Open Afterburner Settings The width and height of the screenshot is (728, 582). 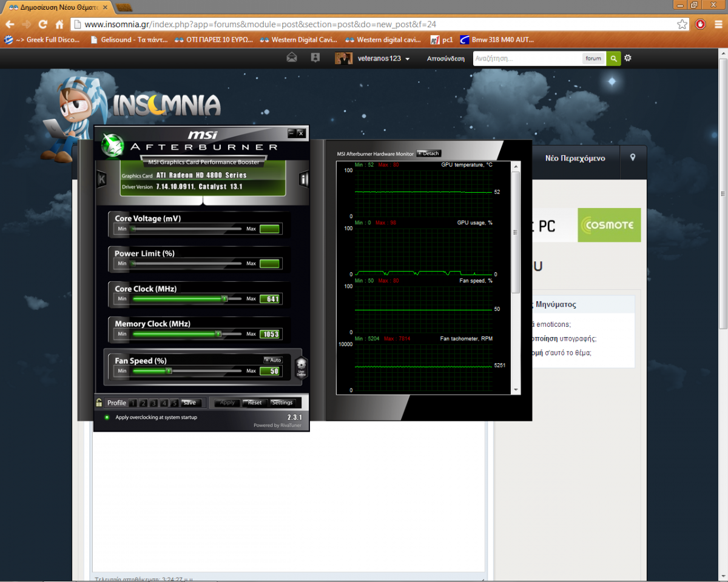click(283, 403)
